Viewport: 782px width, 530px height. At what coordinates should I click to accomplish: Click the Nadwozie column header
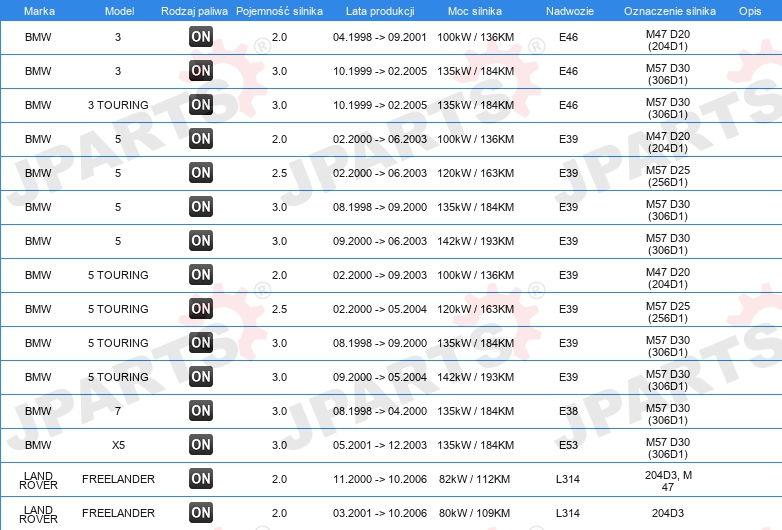click(x=570, y=11)
